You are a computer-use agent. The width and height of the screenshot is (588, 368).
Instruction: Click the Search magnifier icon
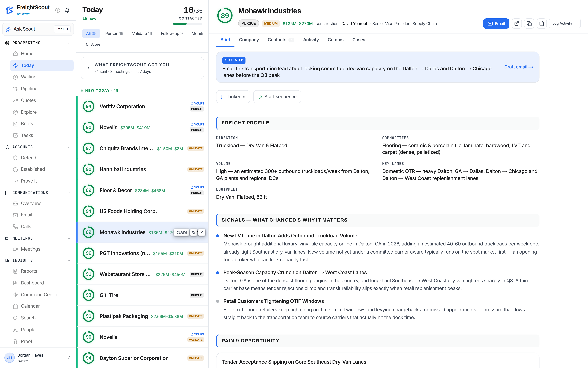pyautogui.click(x=15, y=318)
